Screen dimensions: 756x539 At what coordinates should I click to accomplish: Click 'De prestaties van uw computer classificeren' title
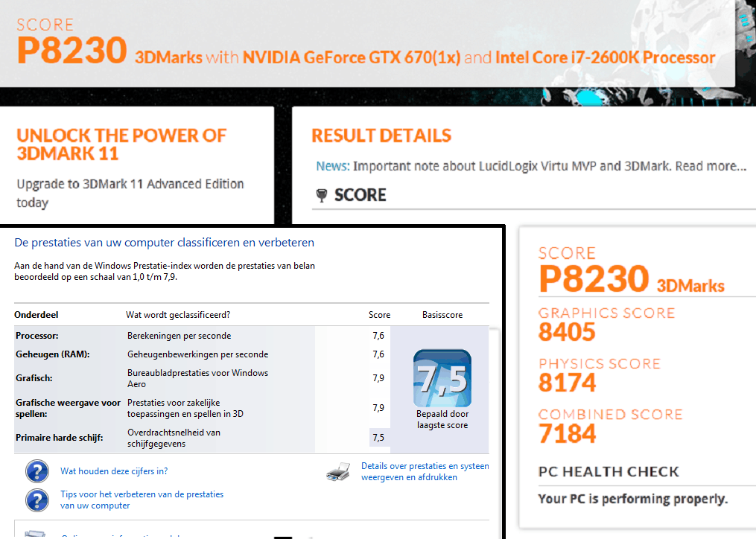164,243
